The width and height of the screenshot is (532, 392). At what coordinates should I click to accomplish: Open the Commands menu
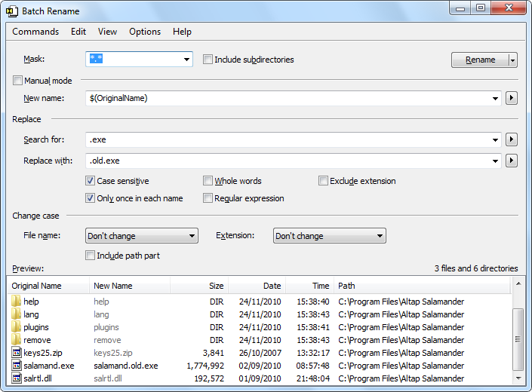pos(35,32)
